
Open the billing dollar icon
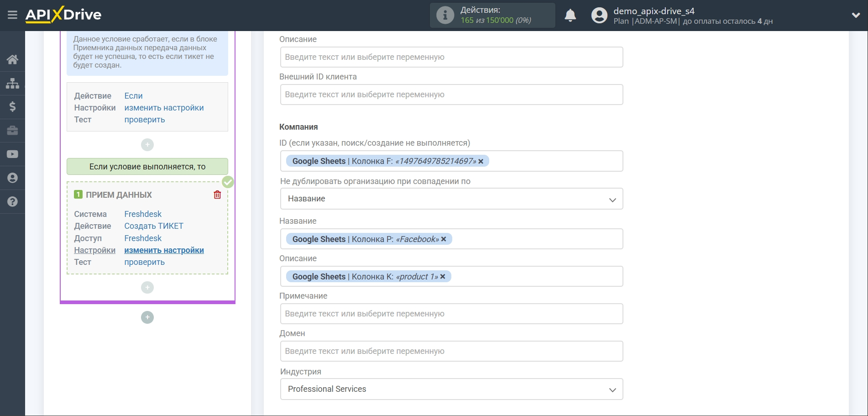[12, 107]
